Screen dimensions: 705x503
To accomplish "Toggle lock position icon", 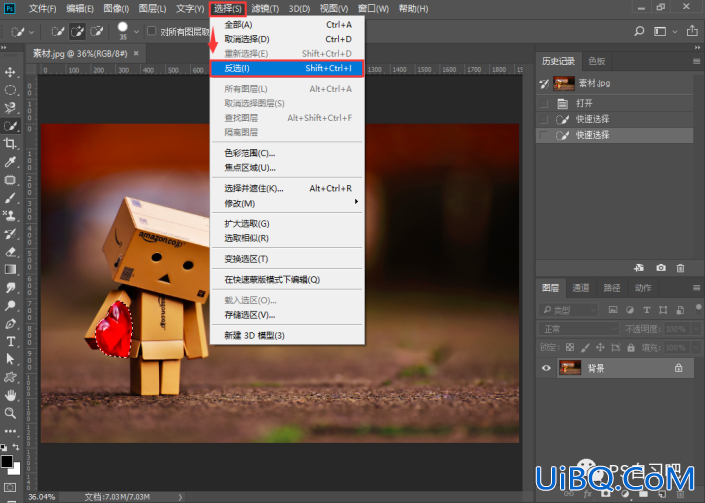I will pos(600,347).
